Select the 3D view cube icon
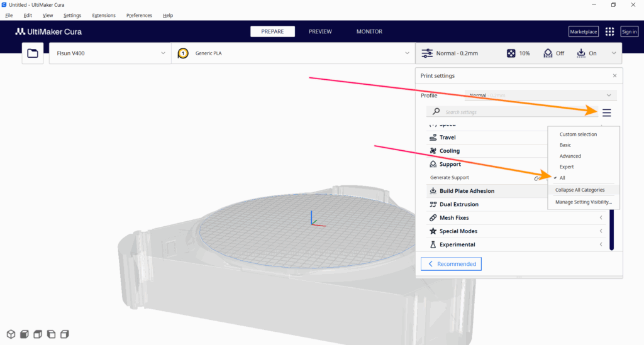 (x=11, y=334)
